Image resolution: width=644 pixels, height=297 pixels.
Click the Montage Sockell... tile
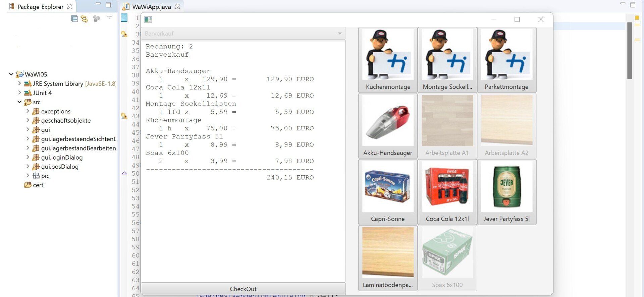pyautogui.click(x=447, y=60)
